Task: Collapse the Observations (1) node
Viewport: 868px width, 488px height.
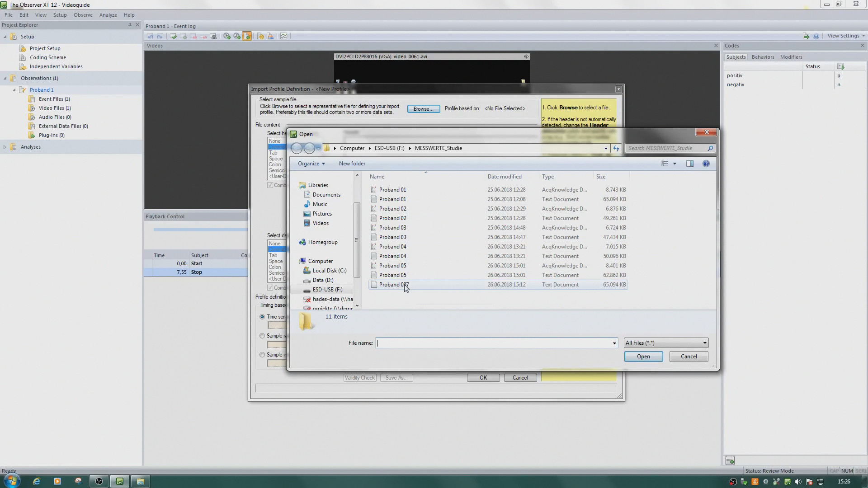Action: point(5,78)
